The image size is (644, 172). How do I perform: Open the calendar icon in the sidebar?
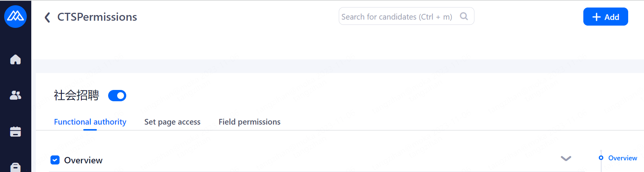[x=15, y=132]
